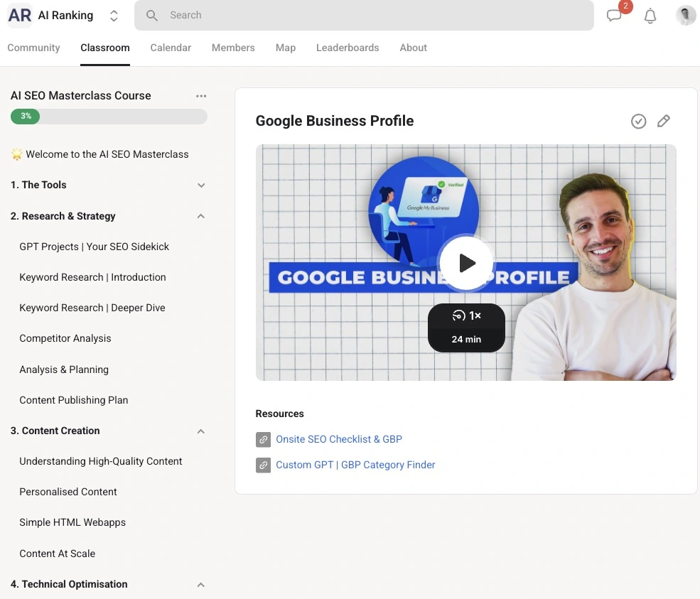Viewport: 700px width, 599px height.
Task: Click the star icon beside Welcome lesson
Action: point(16,154)
